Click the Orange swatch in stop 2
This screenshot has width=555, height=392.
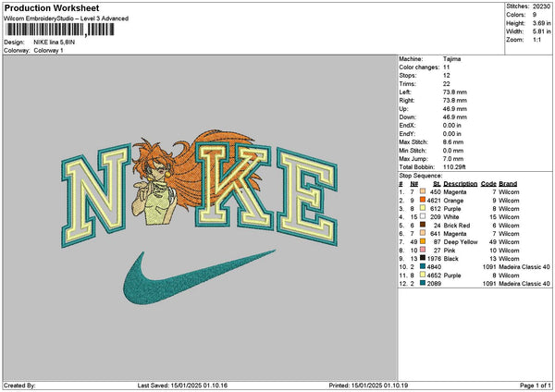coord(423,200)
